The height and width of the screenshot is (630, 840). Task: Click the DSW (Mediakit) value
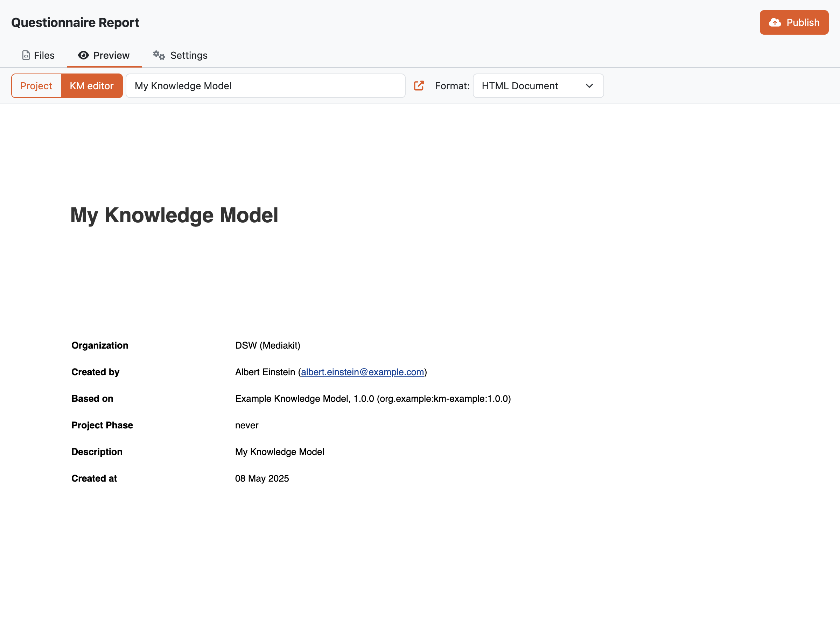click(268, 345)
